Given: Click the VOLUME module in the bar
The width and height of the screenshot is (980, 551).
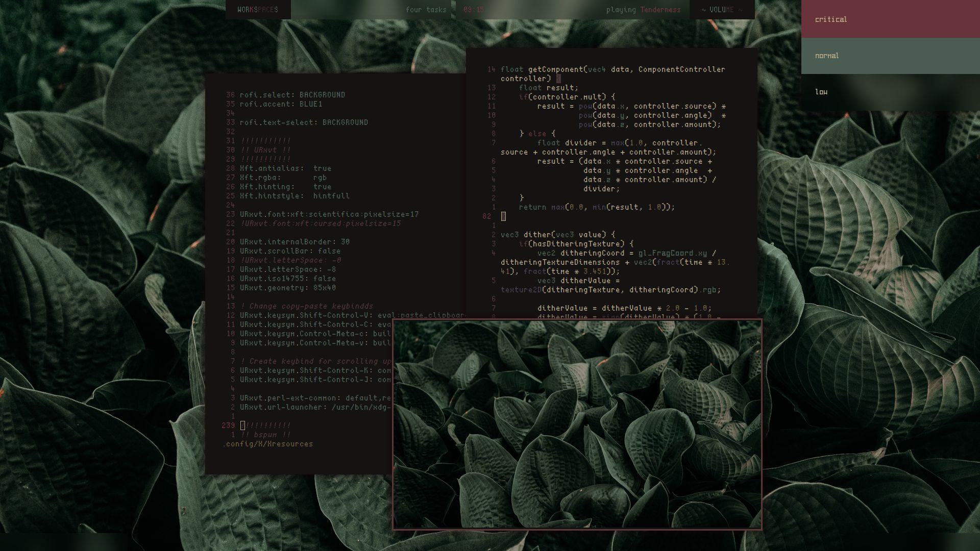Looking at the screenshot, I should click(721, 9).
